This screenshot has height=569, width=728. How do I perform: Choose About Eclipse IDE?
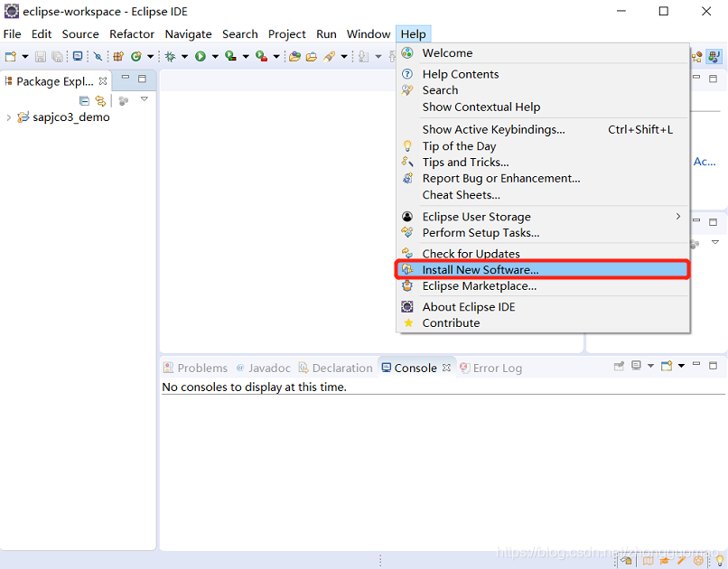[543, 307]
